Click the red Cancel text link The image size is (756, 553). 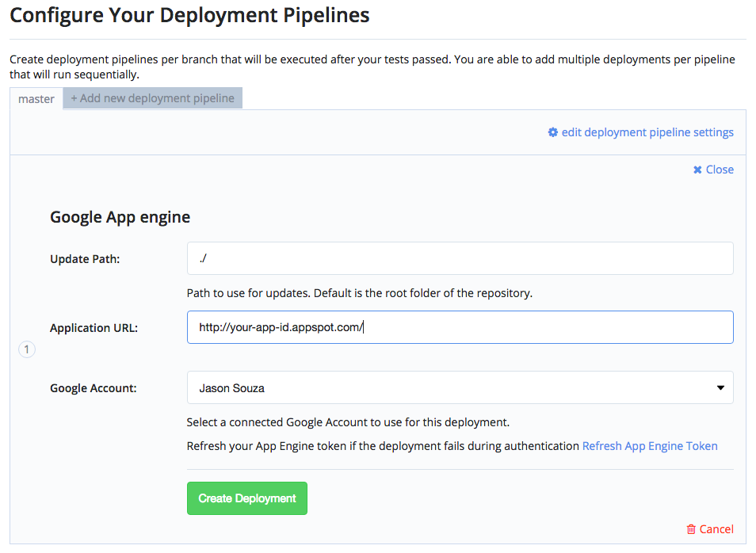[716, 529]
